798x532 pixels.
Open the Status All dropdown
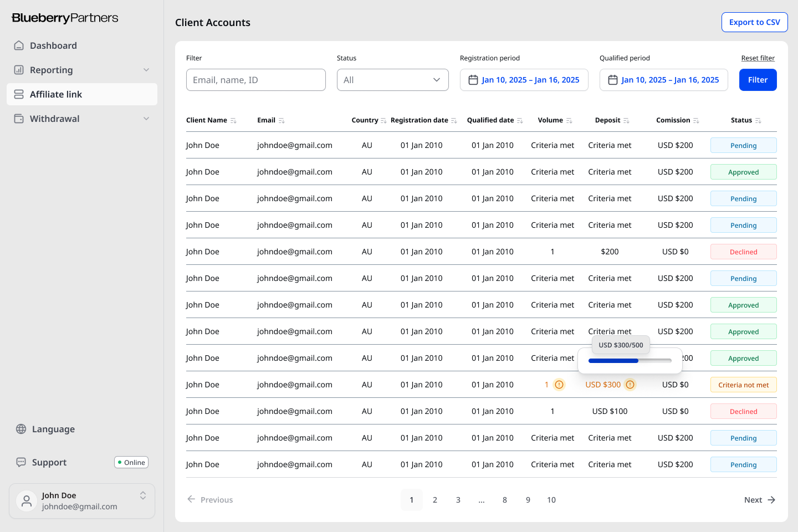tap(393, 80)
